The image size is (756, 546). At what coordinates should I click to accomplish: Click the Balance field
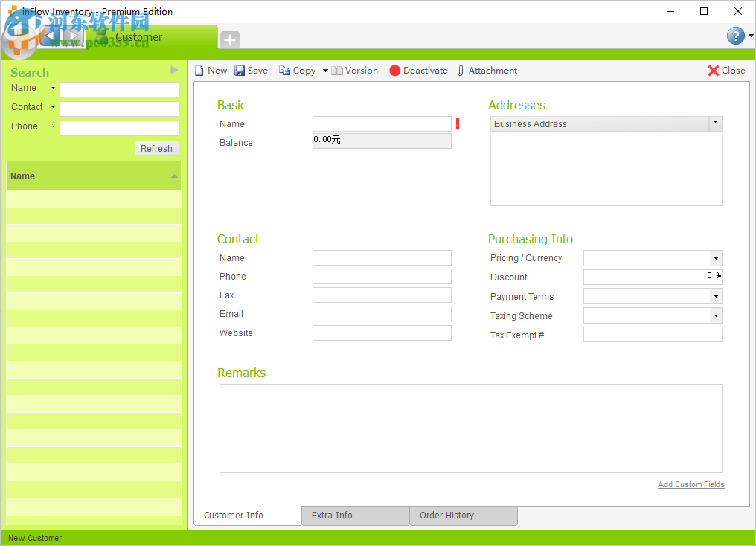tap(382, 141)
